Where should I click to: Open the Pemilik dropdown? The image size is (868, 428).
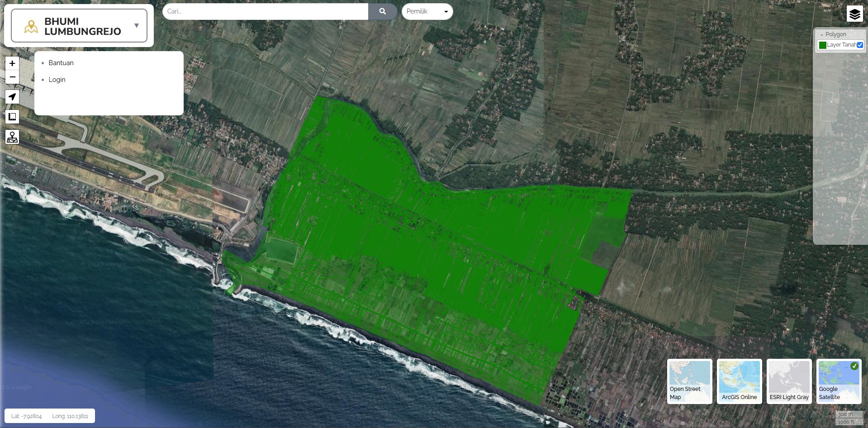(x=427, y=11)
